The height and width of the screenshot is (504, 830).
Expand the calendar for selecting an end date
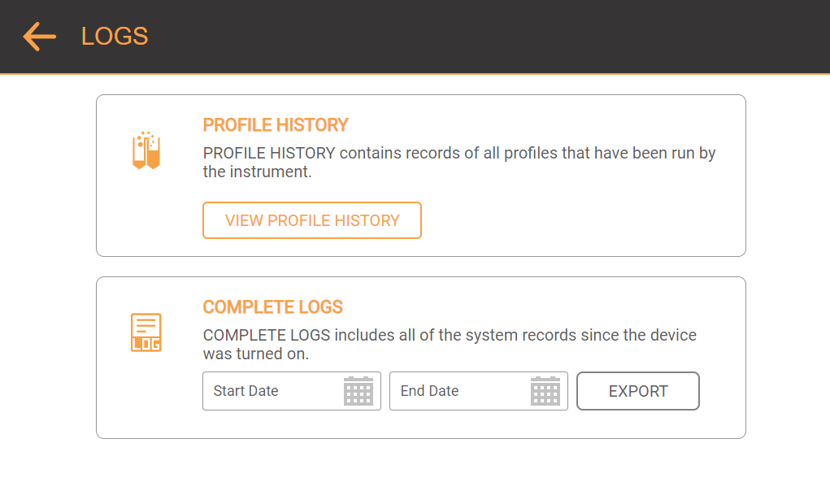(545, 391)
